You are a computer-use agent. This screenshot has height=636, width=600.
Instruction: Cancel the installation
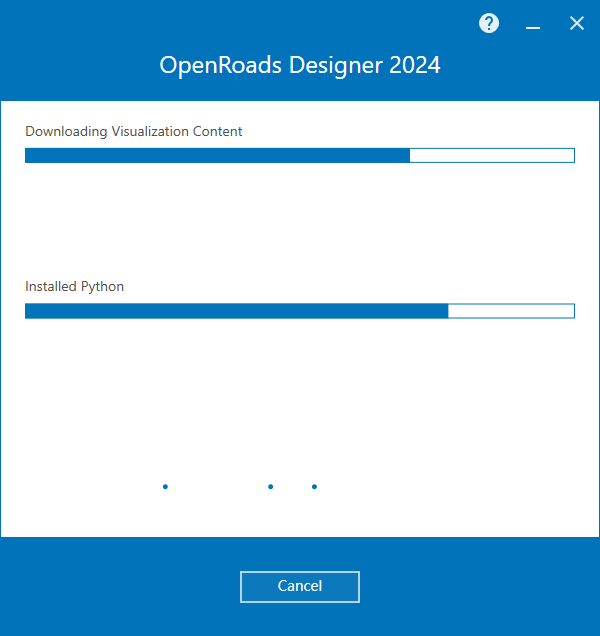pyautogui.click(x=300, y=587)
